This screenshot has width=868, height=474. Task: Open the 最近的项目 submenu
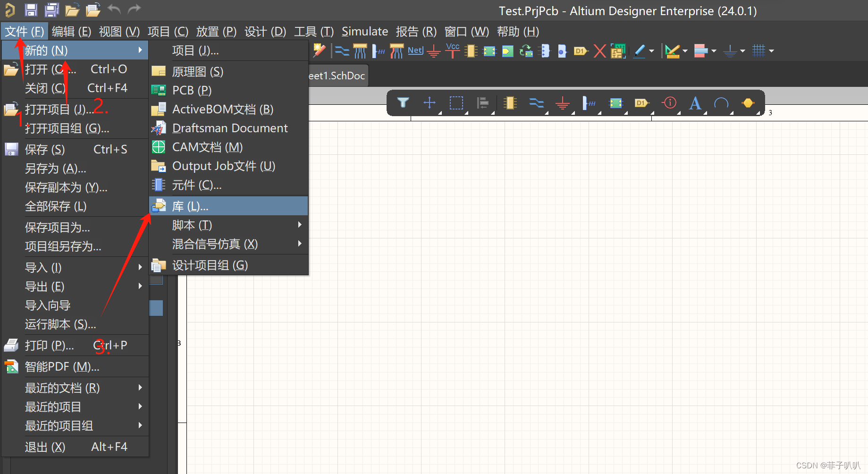pos(76,407)
